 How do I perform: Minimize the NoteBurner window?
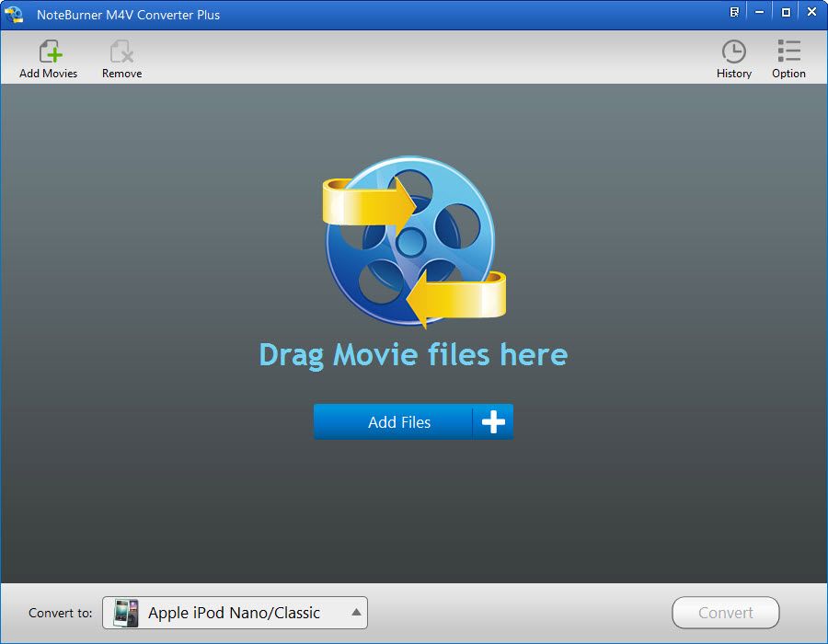759,12
